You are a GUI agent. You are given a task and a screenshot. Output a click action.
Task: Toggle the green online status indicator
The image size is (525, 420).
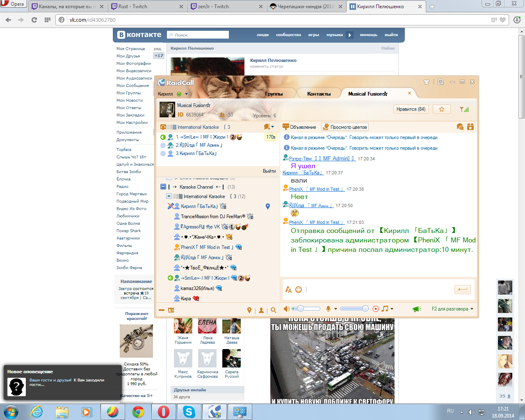point(179,94)
